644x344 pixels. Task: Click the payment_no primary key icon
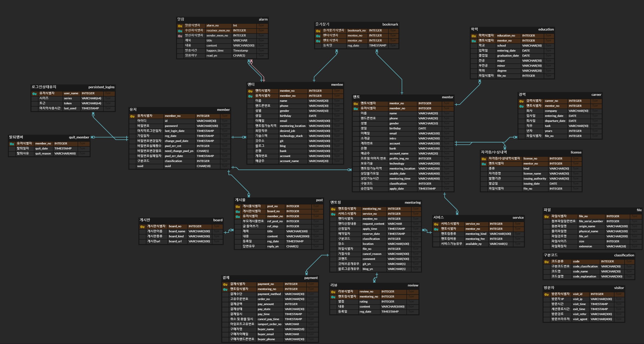click(x=225, y=284)
